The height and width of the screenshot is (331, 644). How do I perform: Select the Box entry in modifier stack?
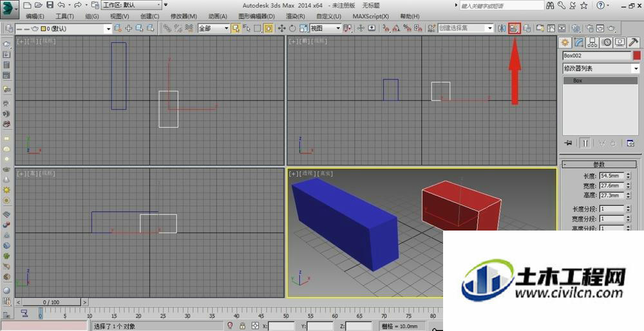pos(600,81)
